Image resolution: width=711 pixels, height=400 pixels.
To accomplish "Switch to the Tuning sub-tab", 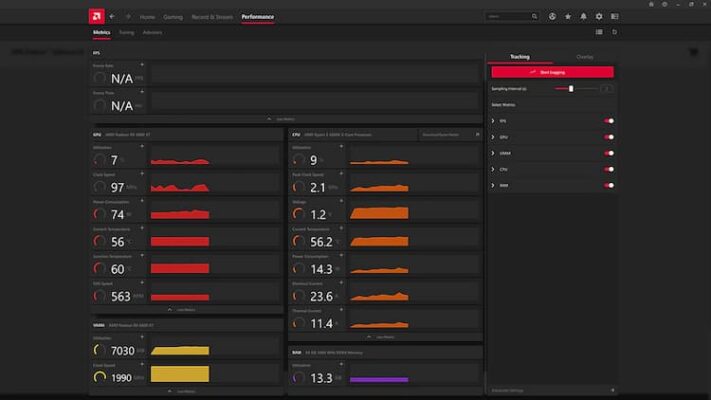I will coord(127,32).
